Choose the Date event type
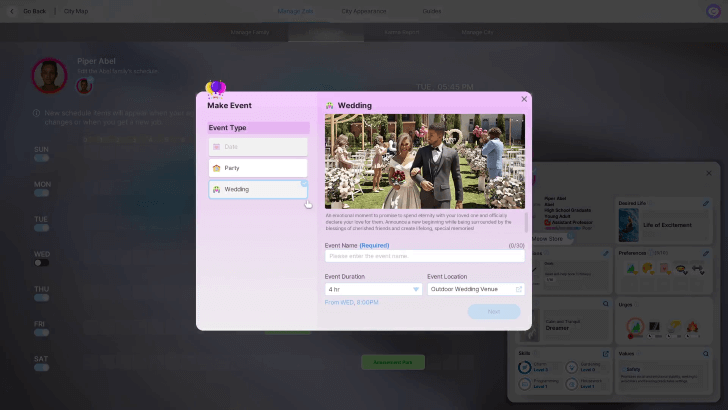The height and width of the screenshot is (410, 728). 258,147
